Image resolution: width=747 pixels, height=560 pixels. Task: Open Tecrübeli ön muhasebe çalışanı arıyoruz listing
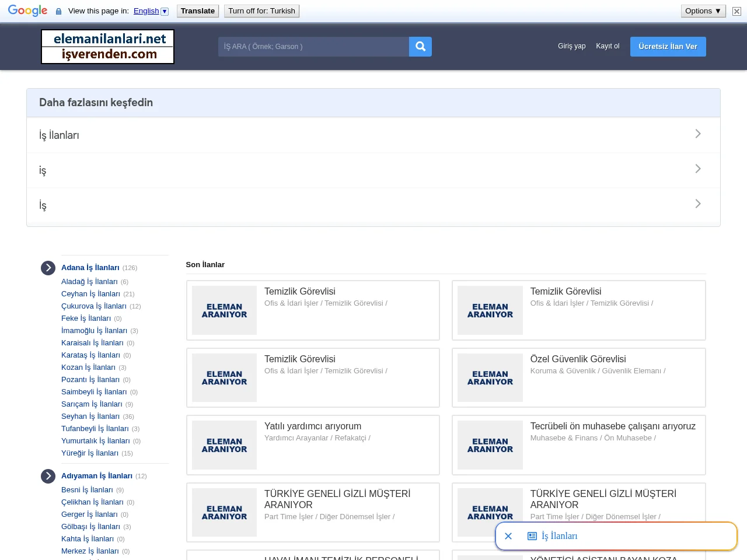613,426
